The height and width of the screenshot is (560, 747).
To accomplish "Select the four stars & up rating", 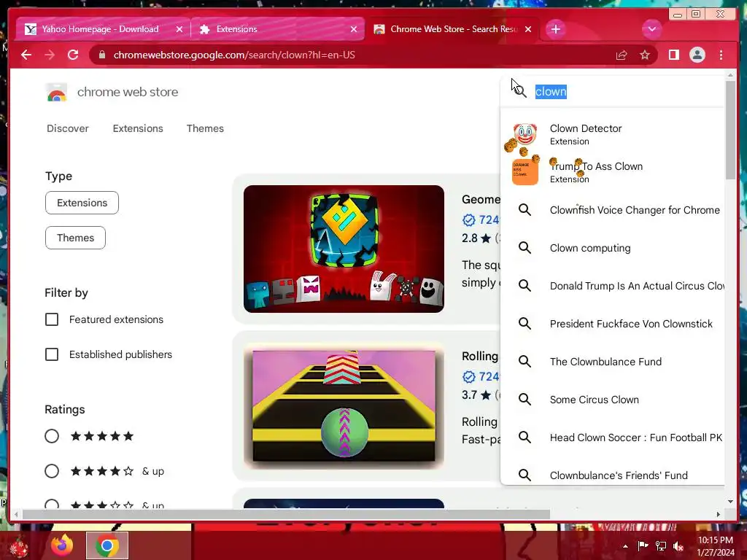I will tap(52, 471).
